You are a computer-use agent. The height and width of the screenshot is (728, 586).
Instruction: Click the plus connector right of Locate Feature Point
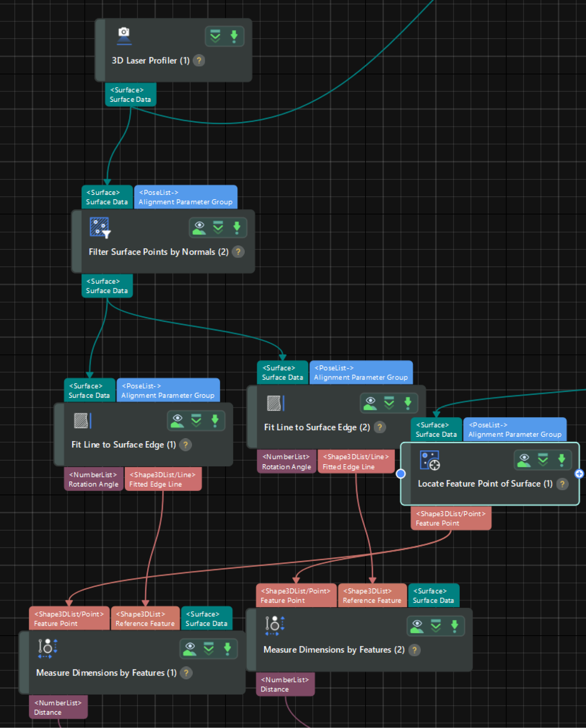pyautogui.click(x=579, y=474)
